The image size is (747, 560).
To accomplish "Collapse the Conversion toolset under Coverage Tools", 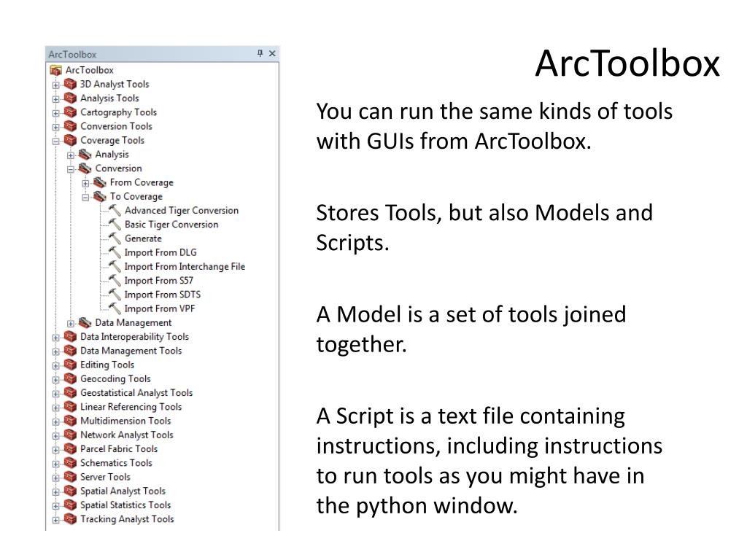I will pos(71,169).
